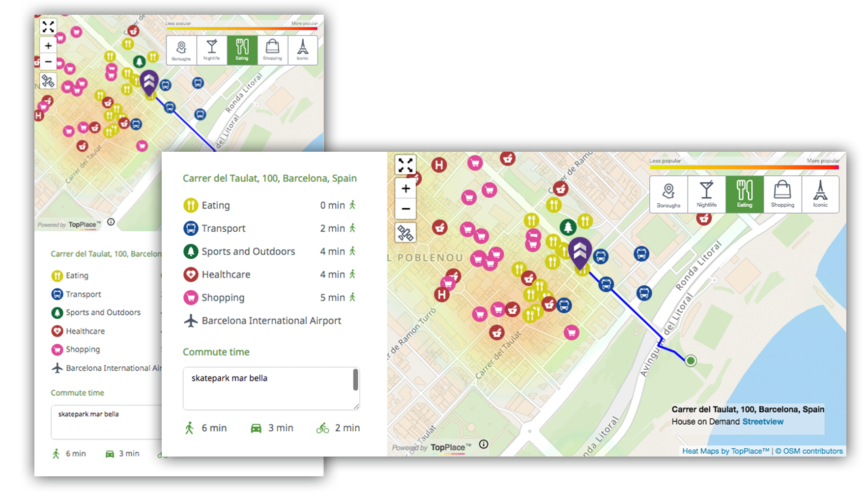Open Heat Maps by TopPlace link
868x493 pixels.
tap(725, 451)
